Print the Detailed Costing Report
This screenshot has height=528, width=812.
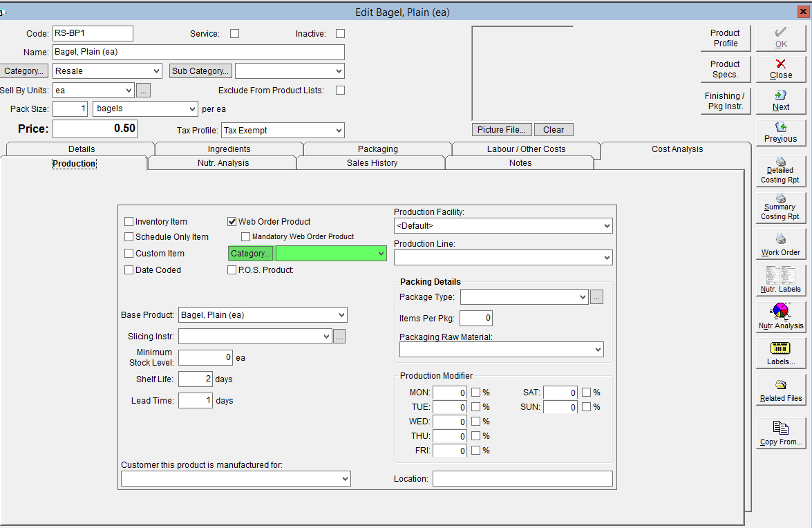pos(781,171)
